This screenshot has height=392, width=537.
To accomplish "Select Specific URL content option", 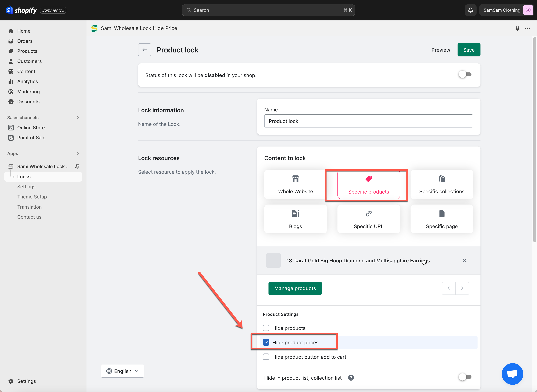I will [x=369, y=219].
